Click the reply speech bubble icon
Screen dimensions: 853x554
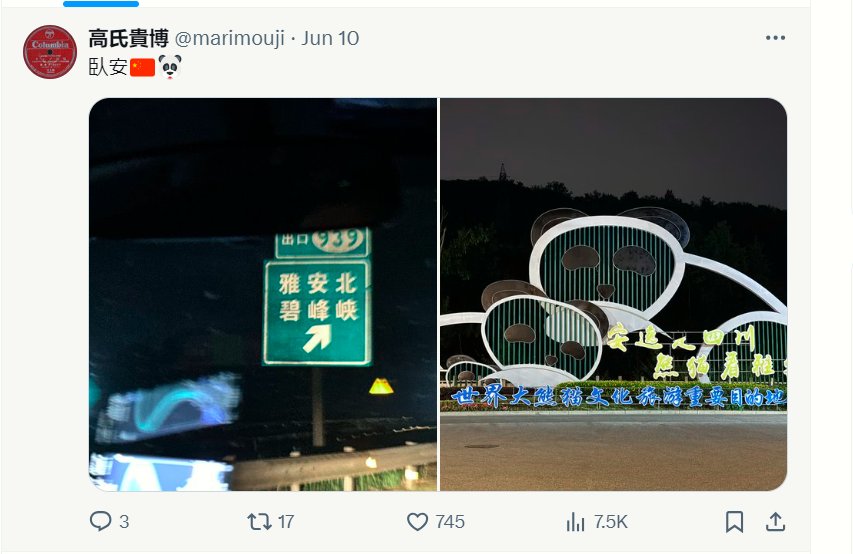[x=100, y=521]
